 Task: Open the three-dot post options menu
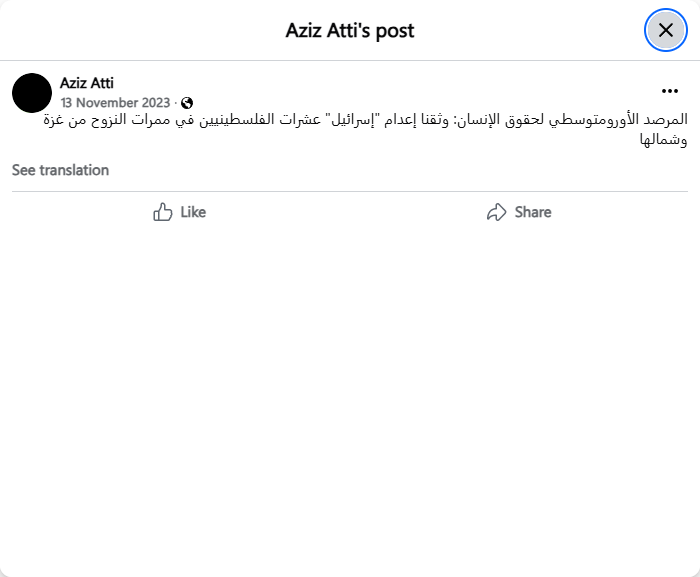(670, 91)
